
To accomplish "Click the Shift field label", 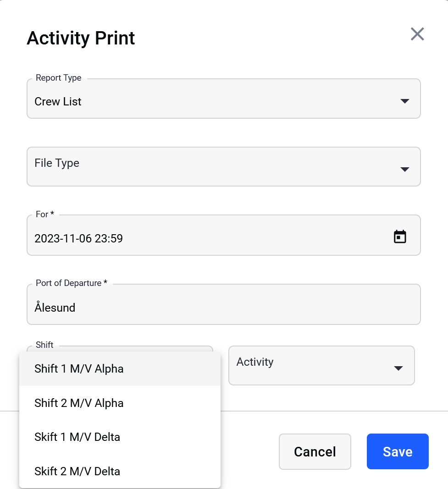I will 44,345.
